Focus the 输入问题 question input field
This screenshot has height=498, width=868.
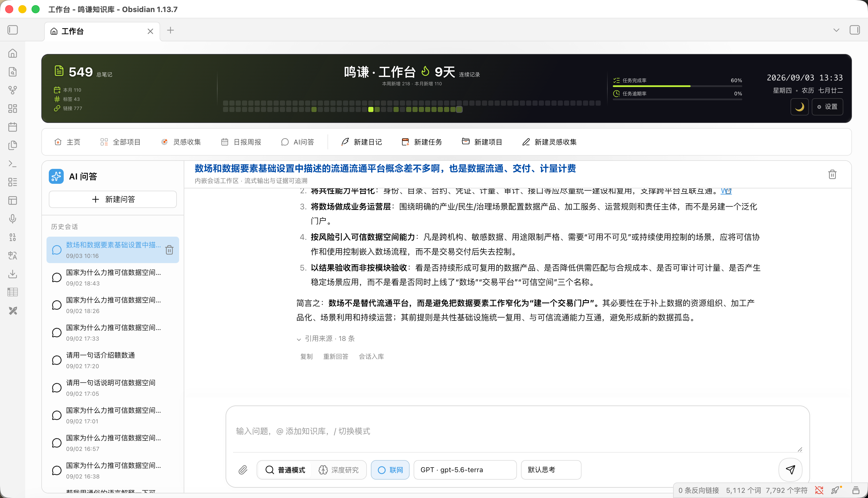[517, 431]
